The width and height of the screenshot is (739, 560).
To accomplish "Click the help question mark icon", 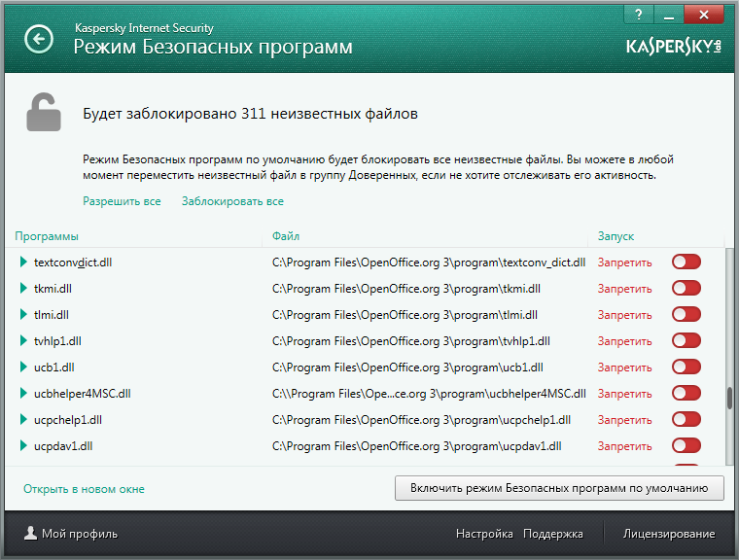I will (x=637, y=16).
